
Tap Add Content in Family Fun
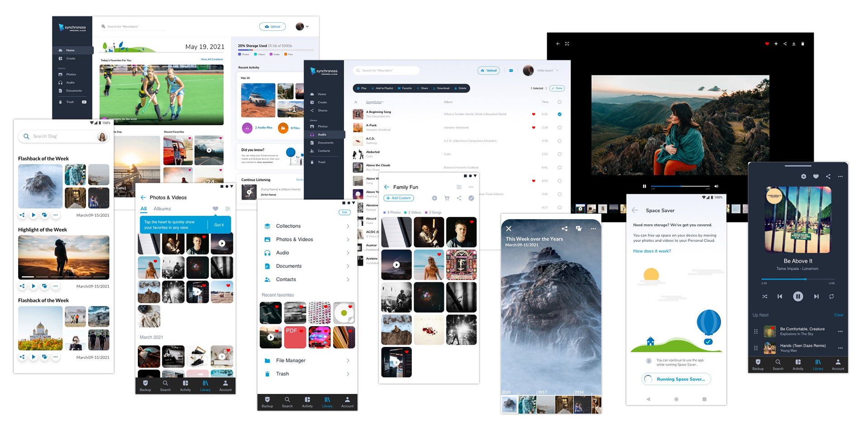pos(399,198)
